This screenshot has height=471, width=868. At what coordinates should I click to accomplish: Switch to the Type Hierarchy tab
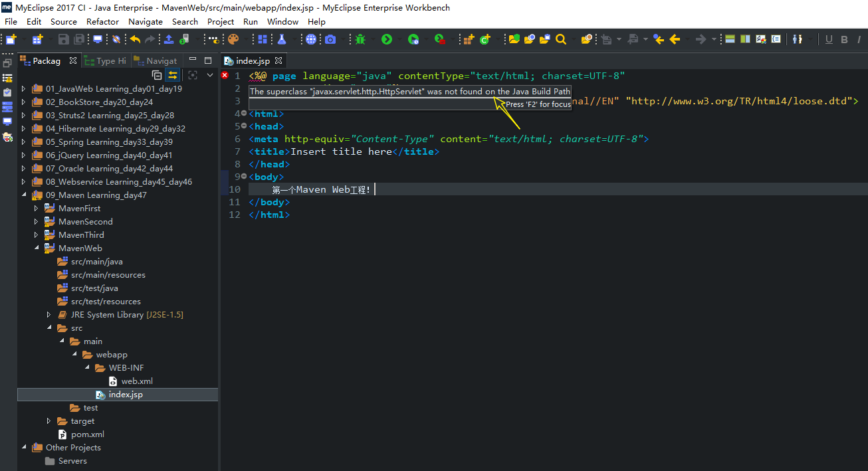106,60
